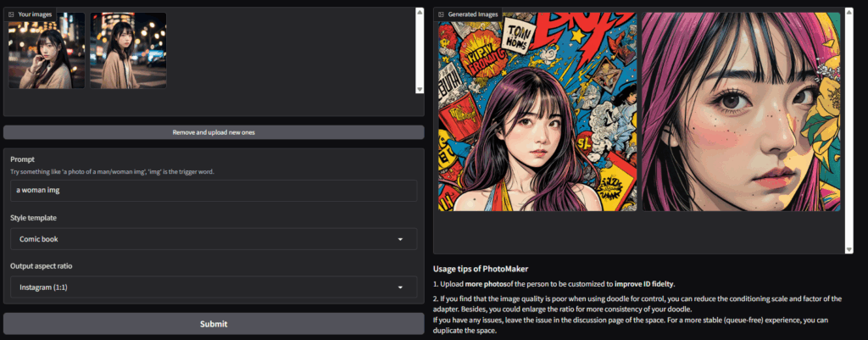The width and height of the screenshot is (868, 340).
Task: Click the Generated Images gallery label icon
Action: [441, 14]
